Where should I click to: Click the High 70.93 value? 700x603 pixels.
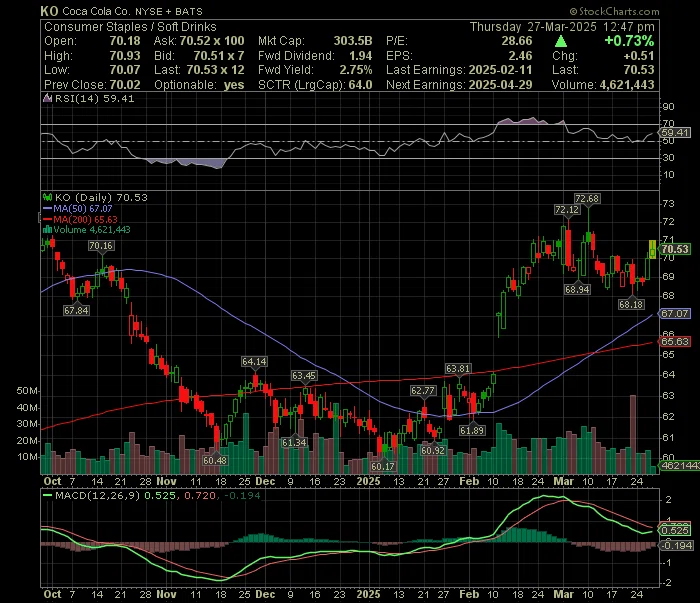(x=125, y=56)
